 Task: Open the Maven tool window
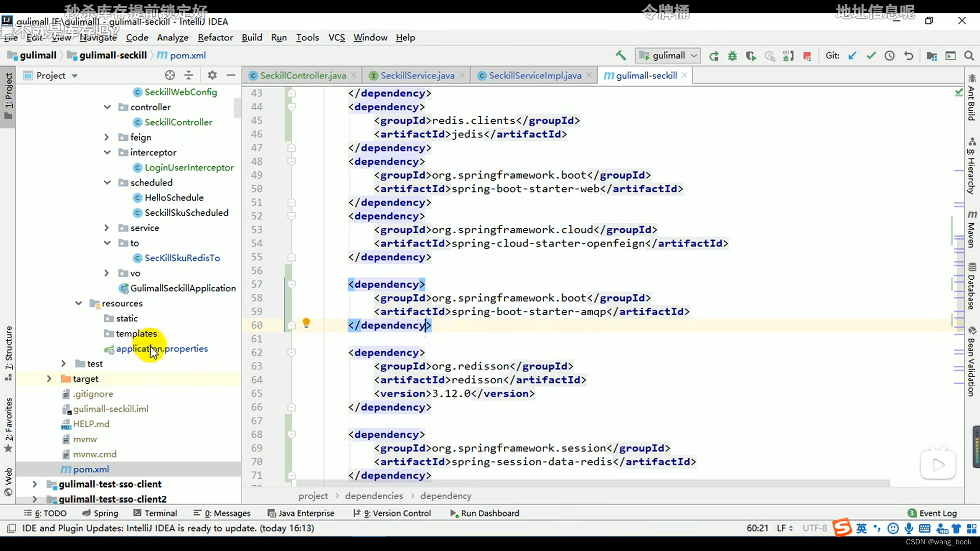tap(972, 229)
